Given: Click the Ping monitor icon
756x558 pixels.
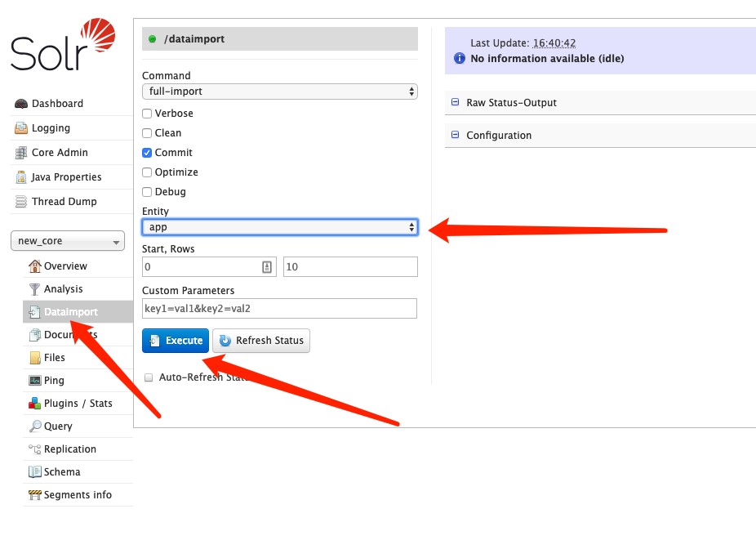Looking at the screenshot, I should (x=35, y=381).
